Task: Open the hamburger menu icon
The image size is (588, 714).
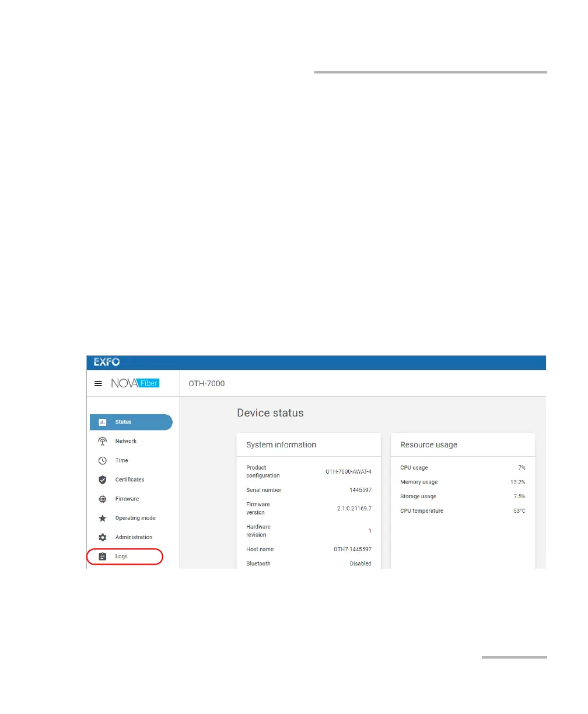Action: point(99,384)
